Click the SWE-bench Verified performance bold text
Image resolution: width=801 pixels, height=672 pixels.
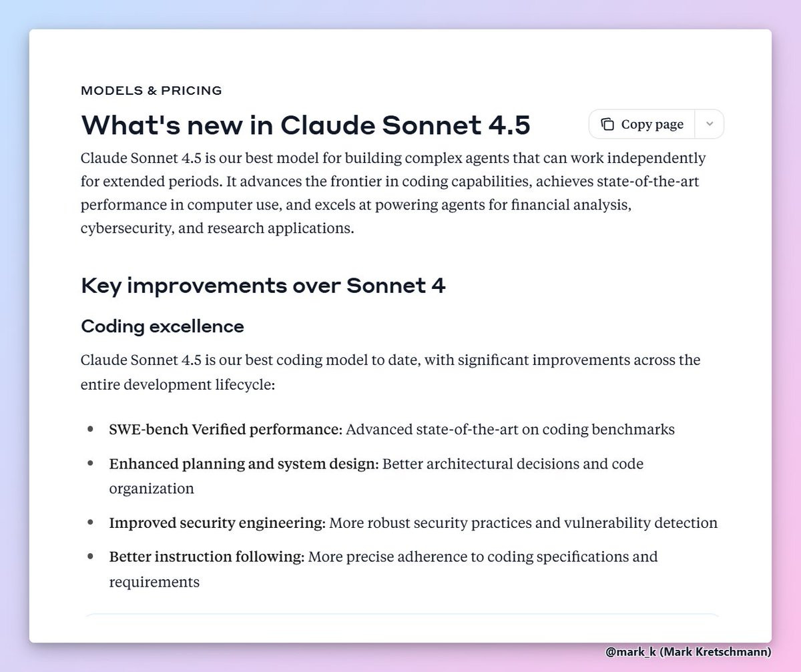tap(226, 429)
